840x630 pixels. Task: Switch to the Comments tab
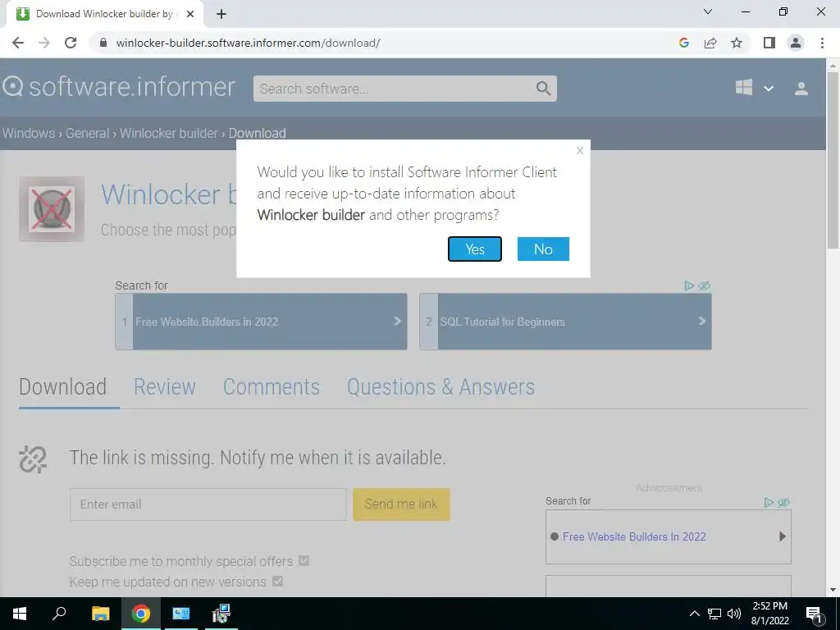pos(271,387)
